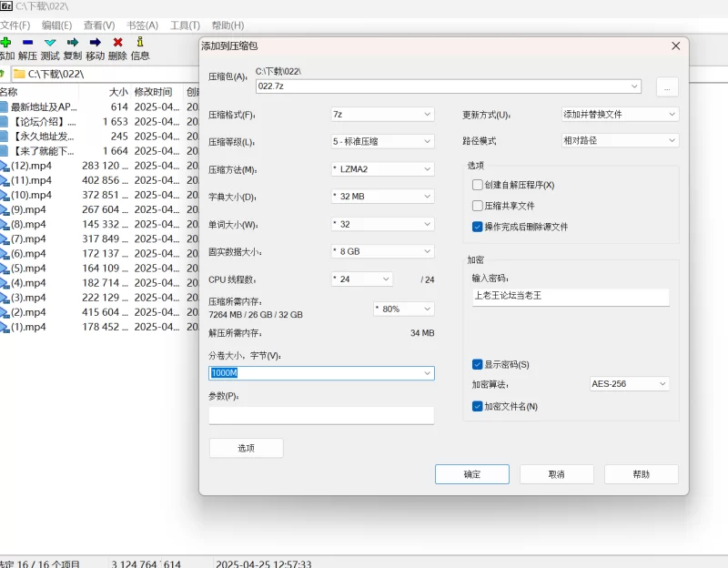
Task: Click the 选项 button
Action: pyautogui.click(x=246, y=448)
